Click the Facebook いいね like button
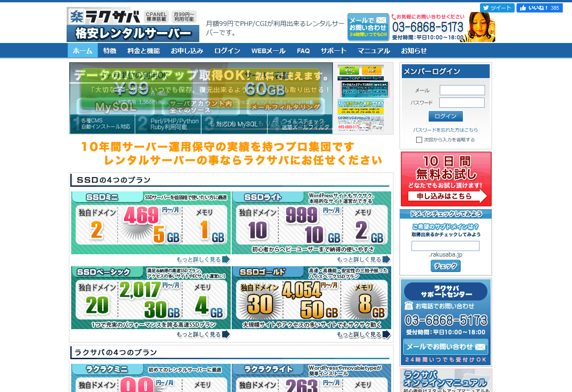Viewport: 572px width, 392px height. [539, 8]
